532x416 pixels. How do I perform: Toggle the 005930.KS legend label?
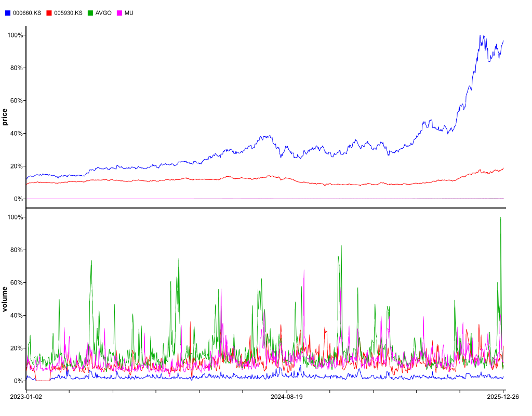68,12
